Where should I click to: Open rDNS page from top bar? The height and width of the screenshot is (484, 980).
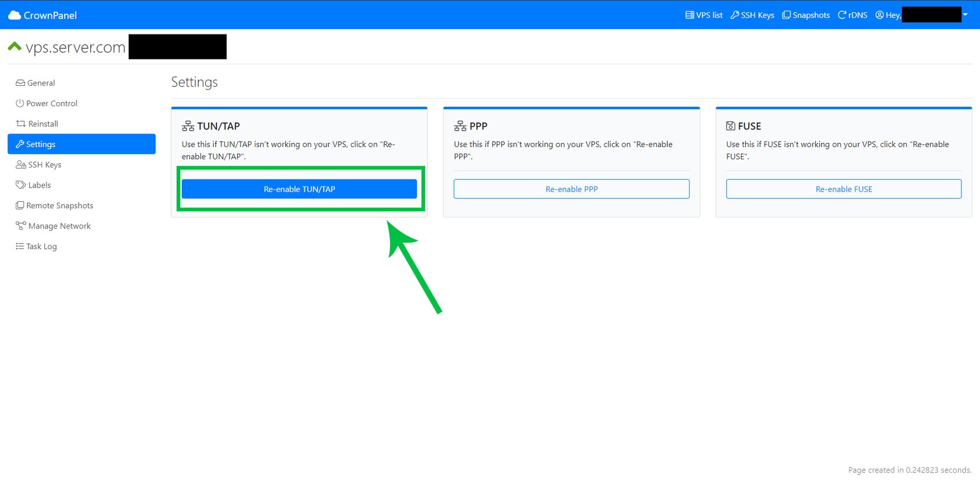[852, 15]
